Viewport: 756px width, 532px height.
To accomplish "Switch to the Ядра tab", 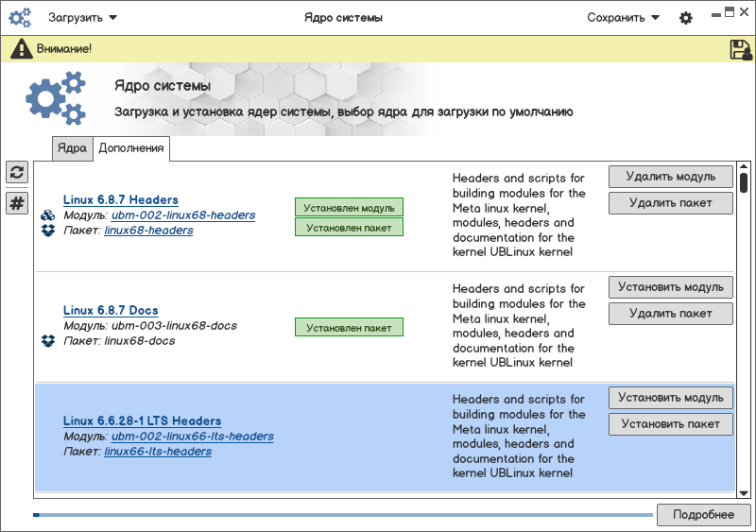I will [x=72, y=148].
